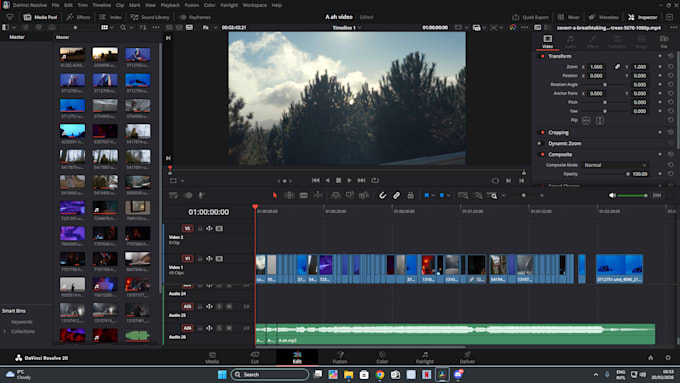The height and width of the screenshot is (383, 680).
Task: Click the Flip vertical icon
Action: [600, 121]
